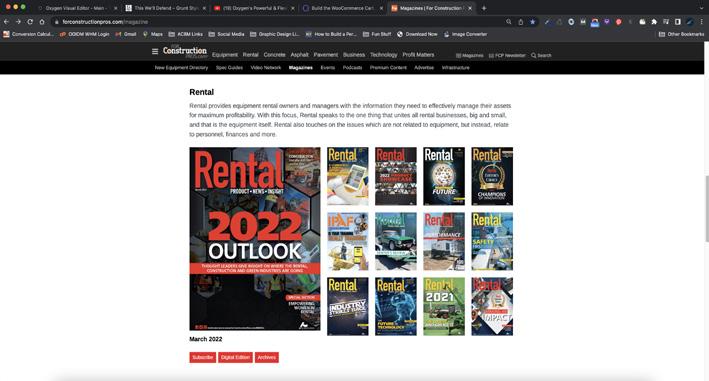Open the Concrete navigation item

click(x=274, y=55)
